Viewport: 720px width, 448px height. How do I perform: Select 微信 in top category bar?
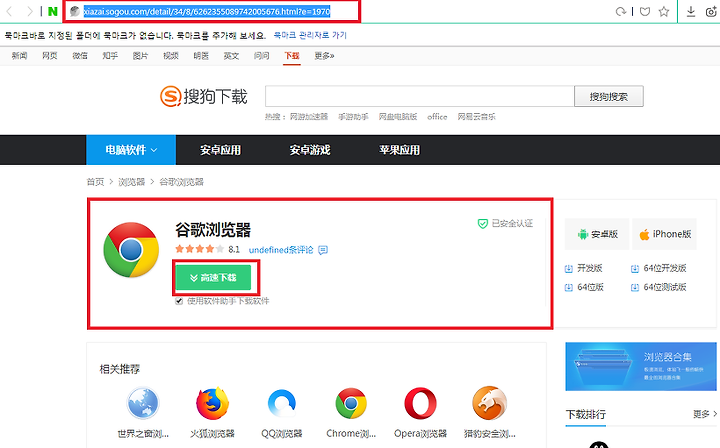[x=80, y=56]
